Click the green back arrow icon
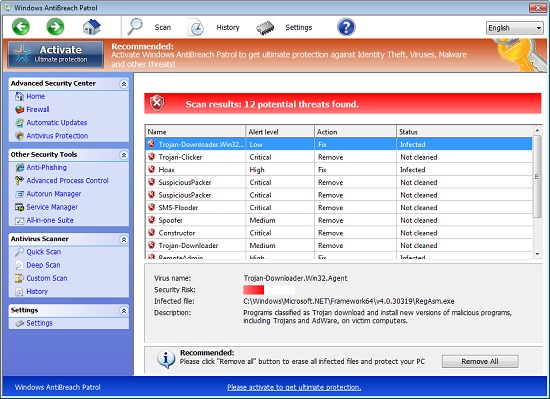This screenshot has height=399, width=550. [x=21, y=27]
